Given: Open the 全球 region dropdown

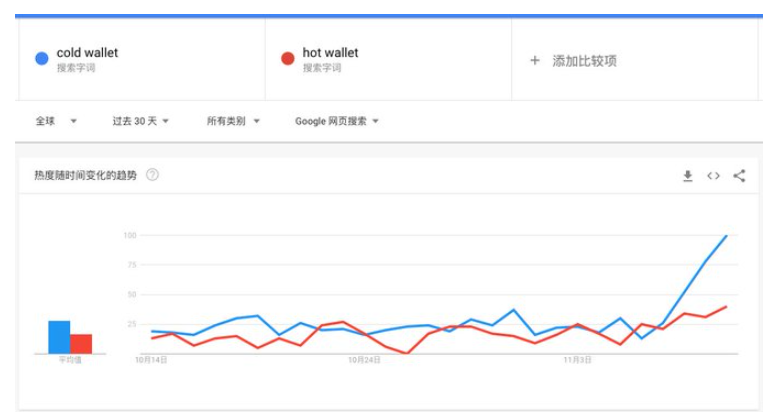Looking at the screenshot, I should [57, 121].
